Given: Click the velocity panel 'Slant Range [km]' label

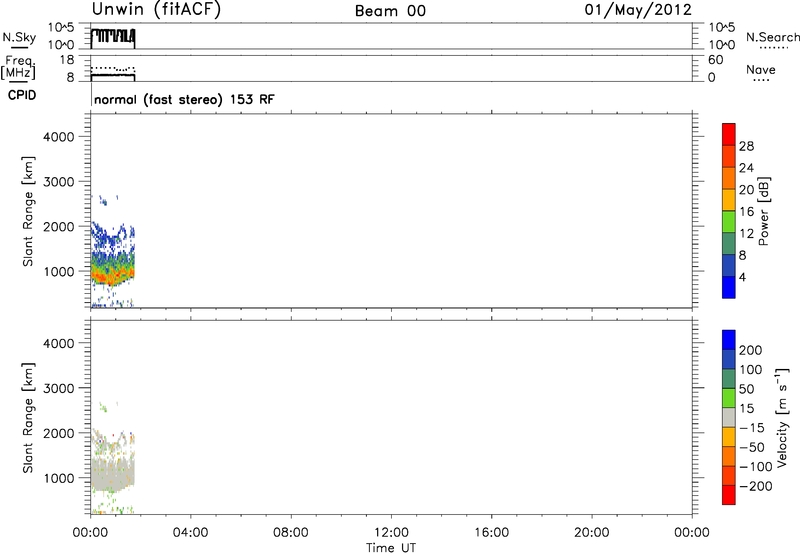Looking at the screenshot, I should pyautogui.click(x=28, y=418).
